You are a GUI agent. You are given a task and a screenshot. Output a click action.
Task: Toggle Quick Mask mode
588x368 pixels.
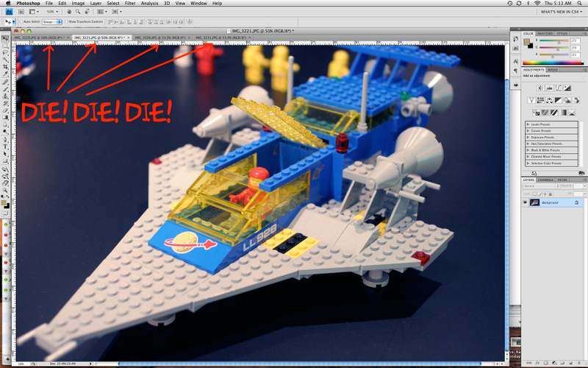coord(5,213)
